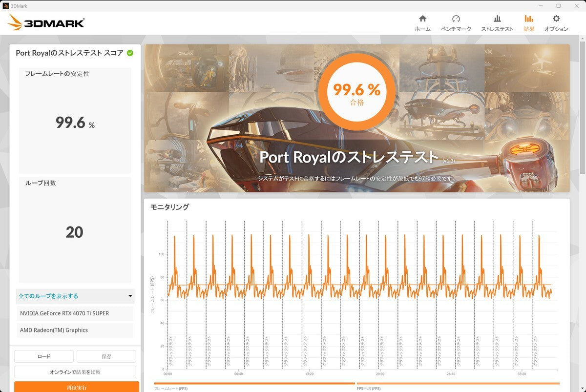Click フレームレートの安定性 label
This screenshot has height=392, width=586.
[x=57, y=74]
